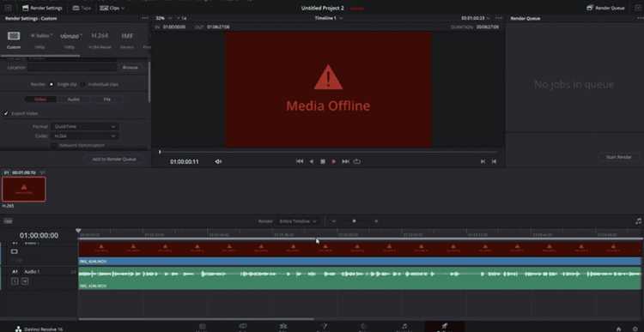Toggle the Export Video checkbox
644x332 pixels.
coord(6,113)
